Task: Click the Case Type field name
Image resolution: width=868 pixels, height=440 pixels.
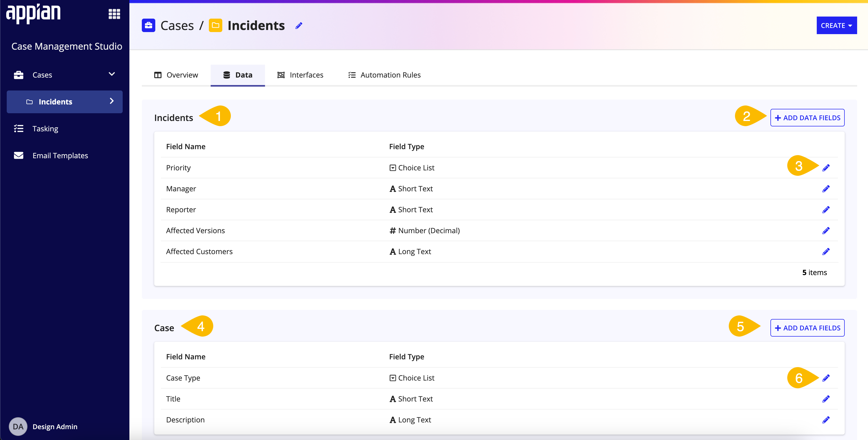Action: pos(183,378)
